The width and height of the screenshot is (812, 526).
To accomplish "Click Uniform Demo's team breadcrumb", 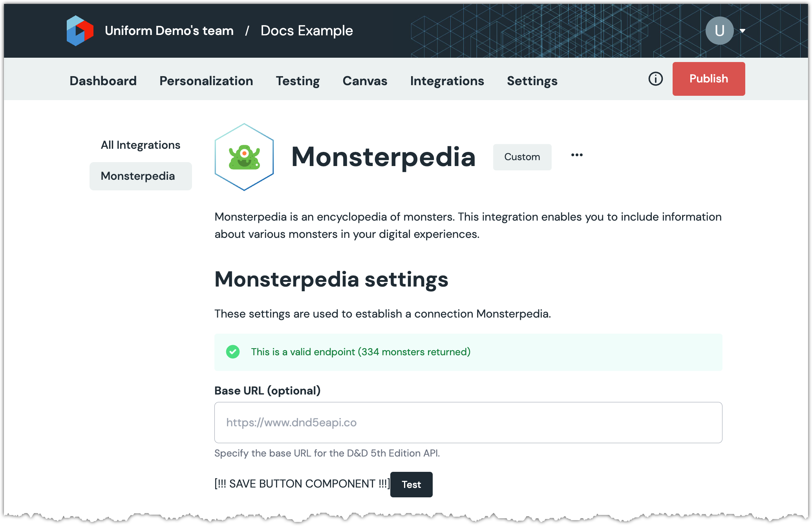I will 169,31.
